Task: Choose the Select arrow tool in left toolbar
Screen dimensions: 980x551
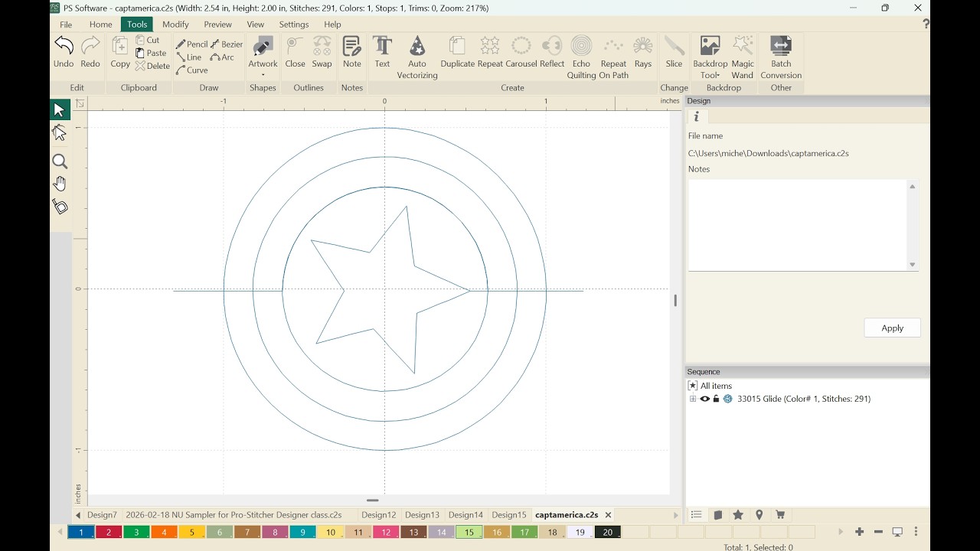Action: 60,110
